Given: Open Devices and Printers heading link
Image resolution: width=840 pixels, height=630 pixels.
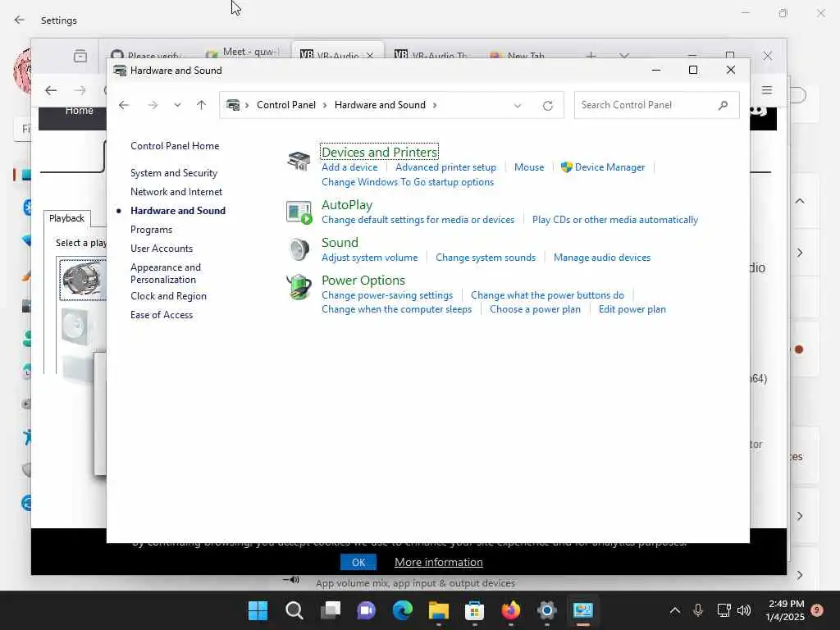Looking at the screenshot, I should point(379,152).
